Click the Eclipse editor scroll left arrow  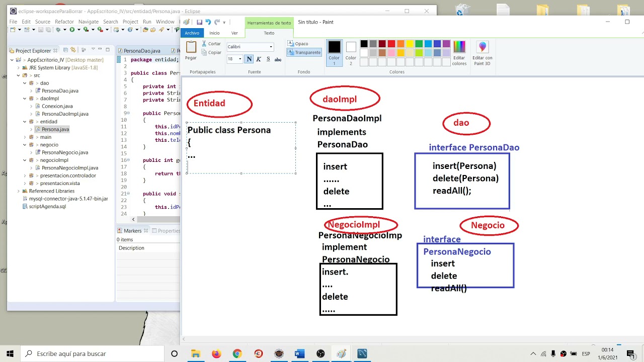[133, 219]
